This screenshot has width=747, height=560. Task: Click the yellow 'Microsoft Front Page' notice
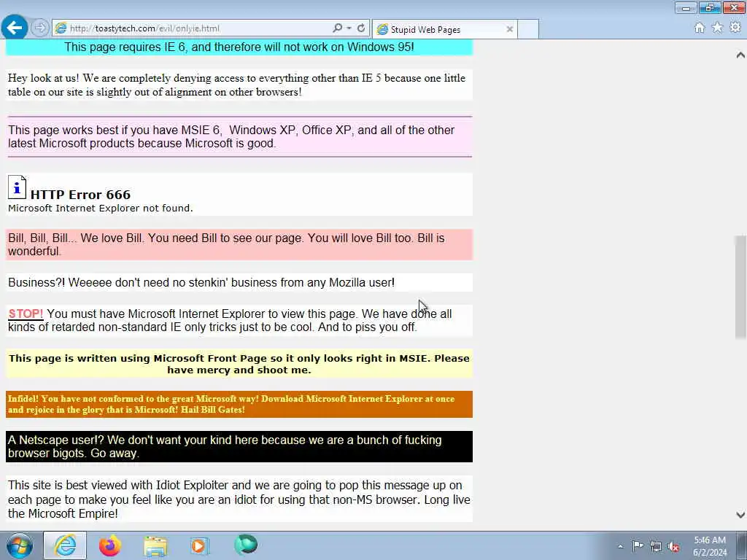tap(239, 365)
